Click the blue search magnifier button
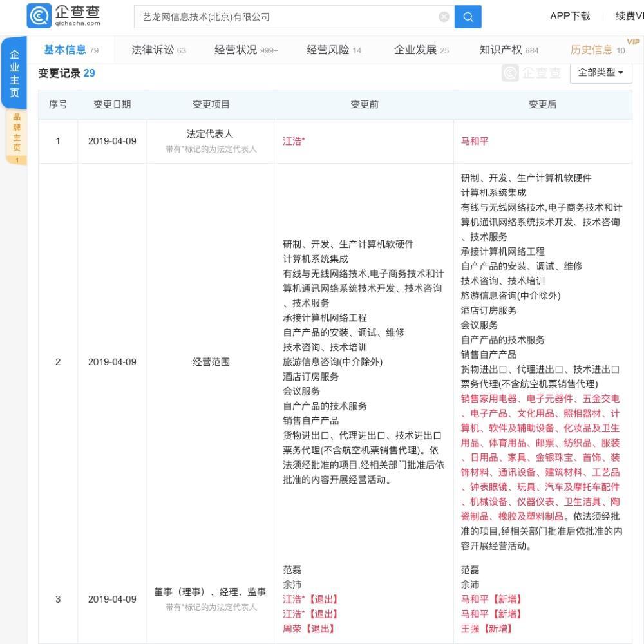This screenshot has width=644, height=644. click(x=468, y=17)
